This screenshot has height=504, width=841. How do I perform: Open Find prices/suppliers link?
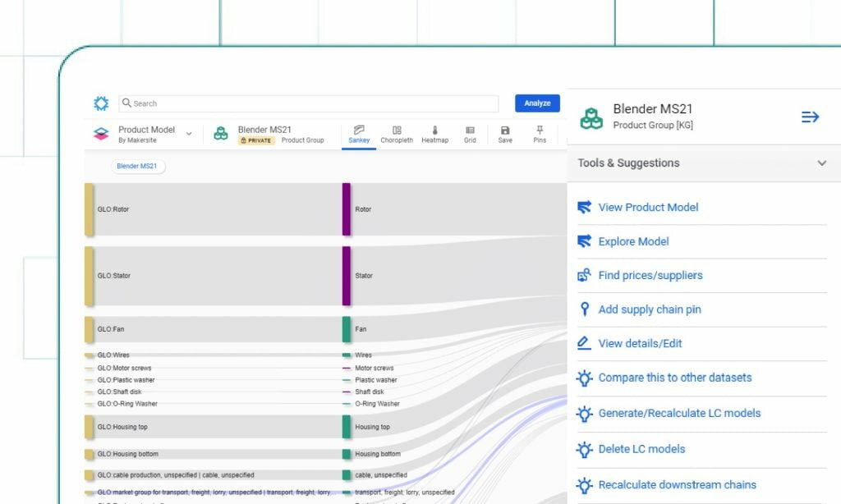coord(650,276)
